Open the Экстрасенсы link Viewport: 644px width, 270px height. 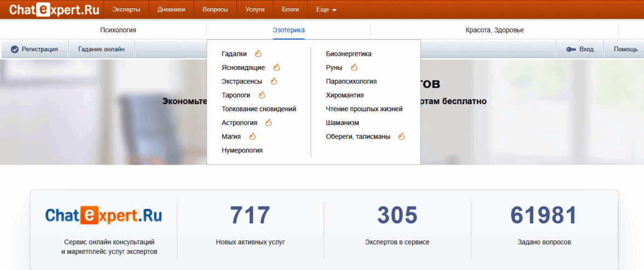pos(242,82)
